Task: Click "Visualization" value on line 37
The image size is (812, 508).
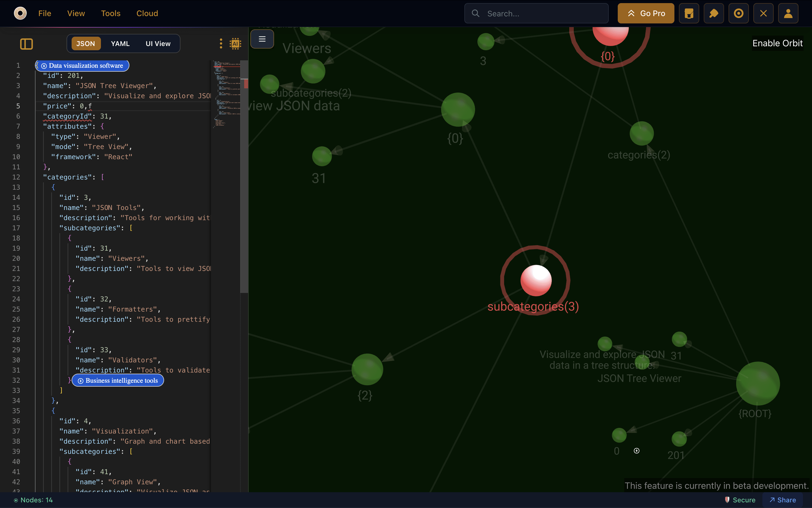Action: tap(122, 431)
